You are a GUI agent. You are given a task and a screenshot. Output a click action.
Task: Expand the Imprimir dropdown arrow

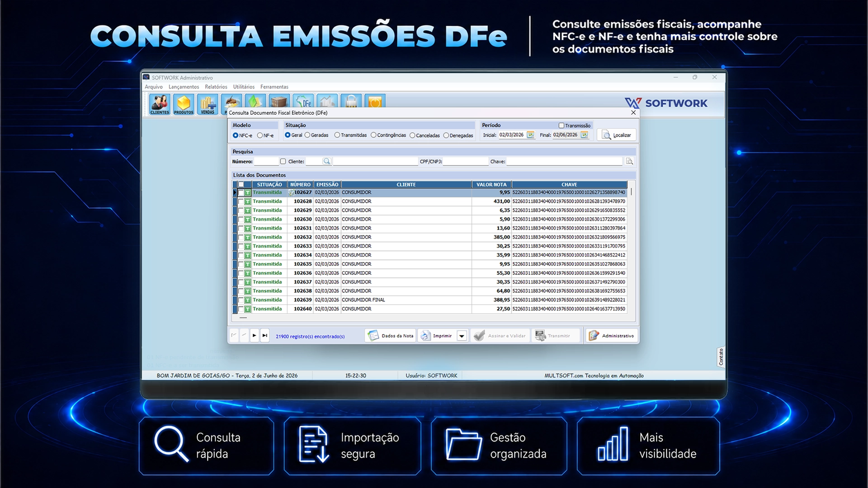pyautogui.click(x=462, y=336)
